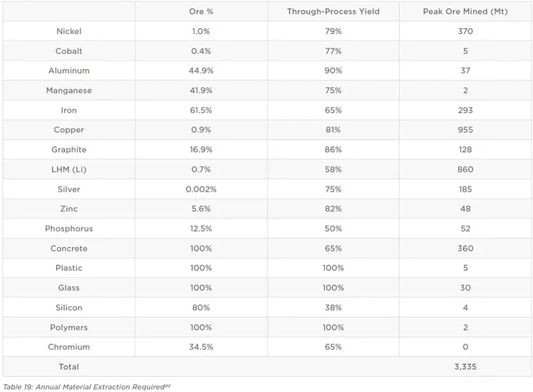Click the Copper peak ore value 955
This screenshot has width=533, height=392.
(x=465, y=130)
